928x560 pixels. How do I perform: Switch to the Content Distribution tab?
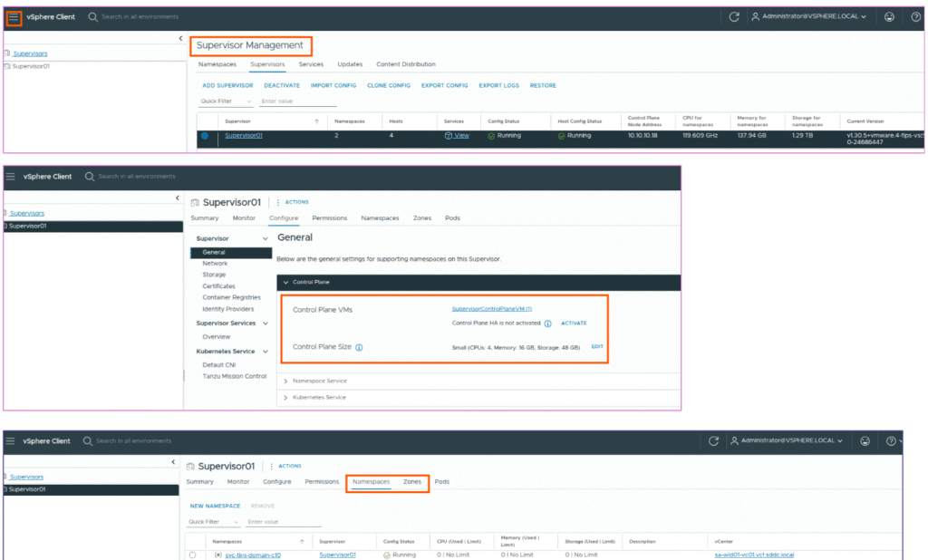tap(405, 64)
